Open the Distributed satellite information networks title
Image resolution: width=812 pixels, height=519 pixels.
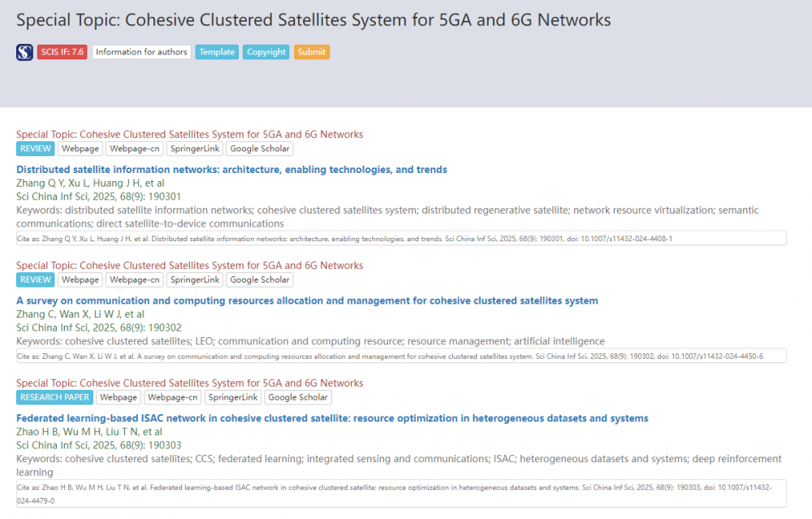(231, 170)
